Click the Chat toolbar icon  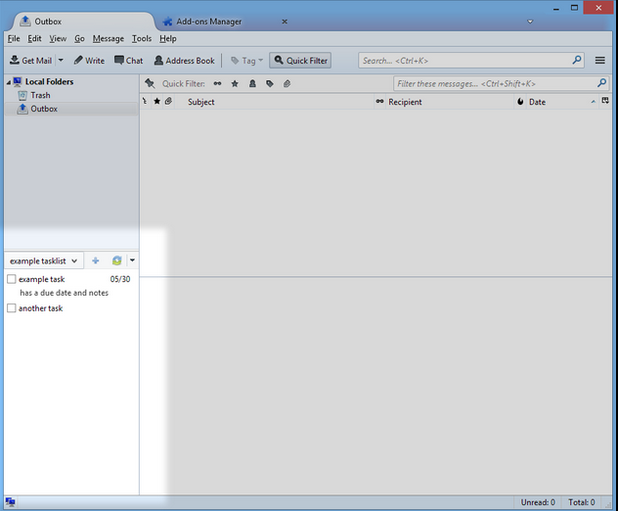(128, 61)
